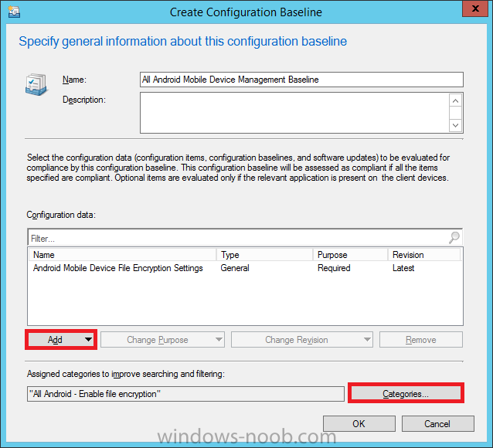This screenshot has width=493, height=448.
Task: Sort by Name column header
Action: coord(122,255)
